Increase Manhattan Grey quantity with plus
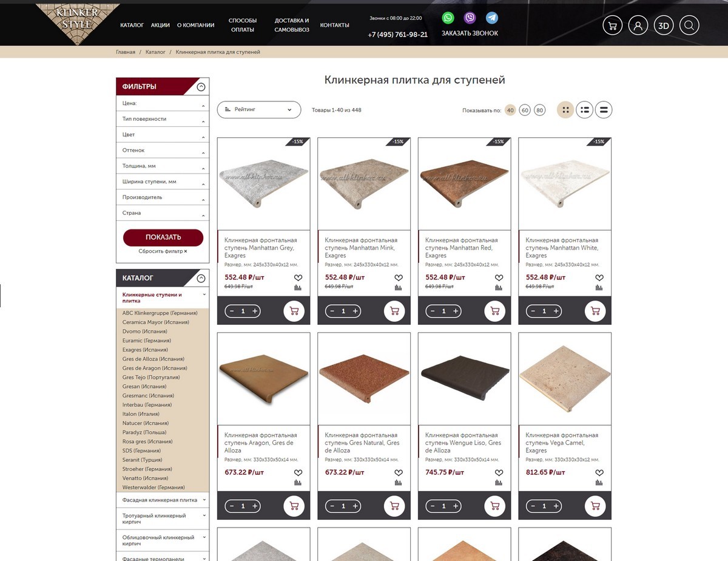Screen dimensions: 728x561 (x=255, y=311)
